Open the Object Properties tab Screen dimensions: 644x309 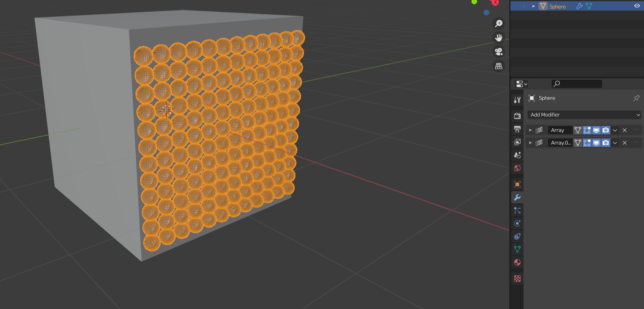[517, 184]
